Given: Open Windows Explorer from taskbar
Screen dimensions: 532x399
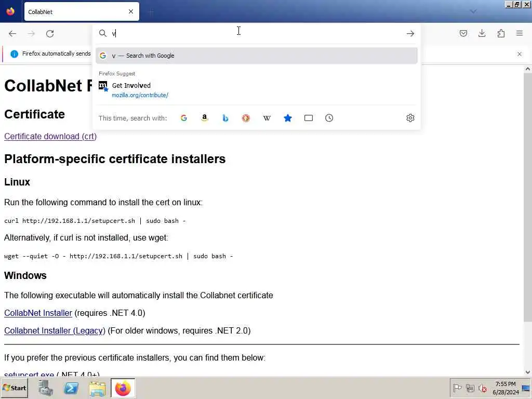Looking at the screenshot, I should click(x=97, y=388).
